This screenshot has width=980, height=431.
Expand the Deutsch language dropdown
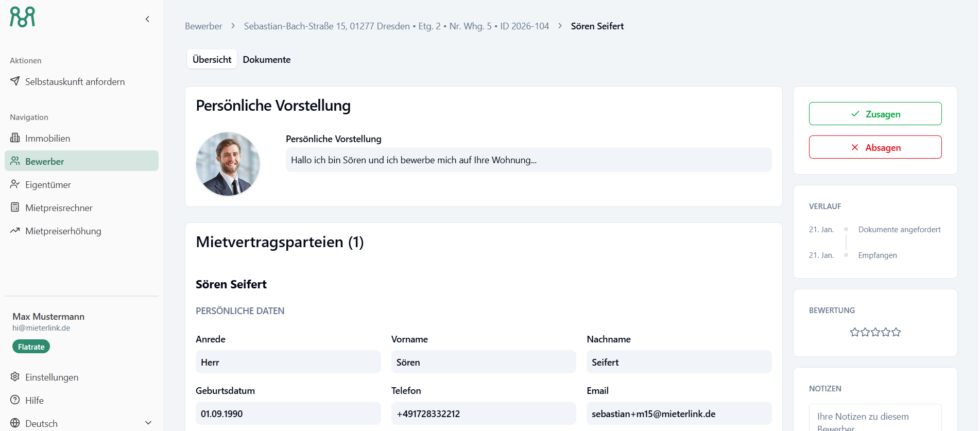click(148, 423)
